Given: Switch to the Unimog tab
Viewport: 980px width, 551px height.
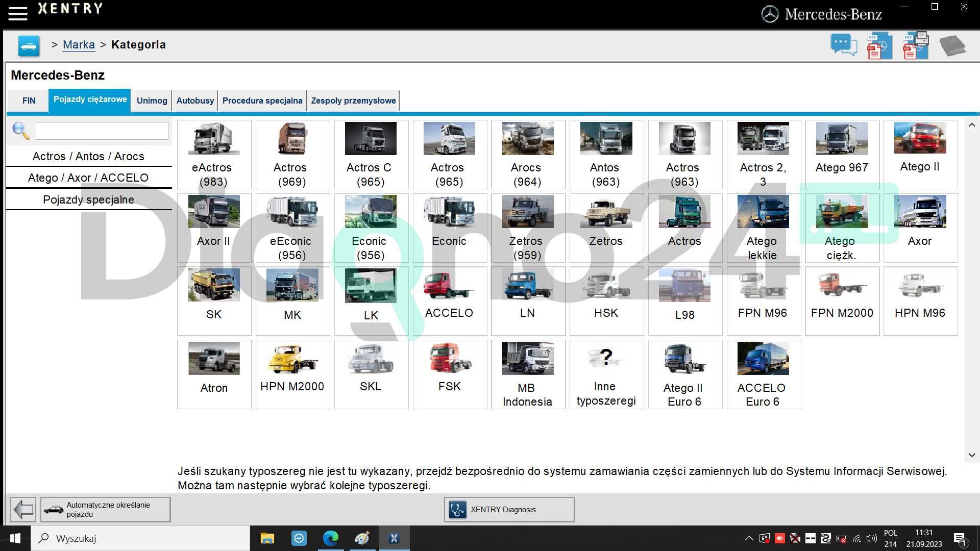Looking at the screenshot, I should pyautogui.click(x=151, y=100).
